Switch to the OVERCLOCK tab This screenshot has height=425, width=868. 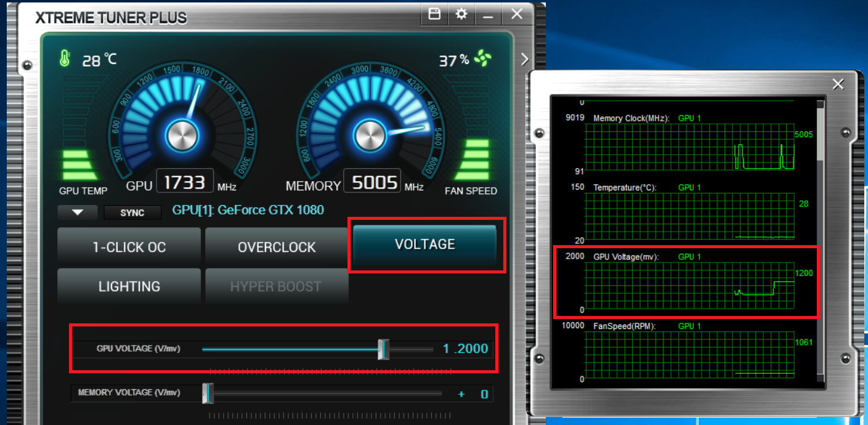[x=277, y=247]
